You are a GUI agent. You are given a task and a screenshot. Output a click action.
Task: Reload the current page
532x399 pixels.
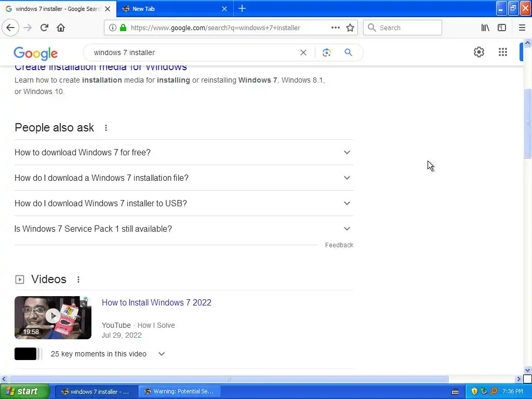(x=44, y=28)
